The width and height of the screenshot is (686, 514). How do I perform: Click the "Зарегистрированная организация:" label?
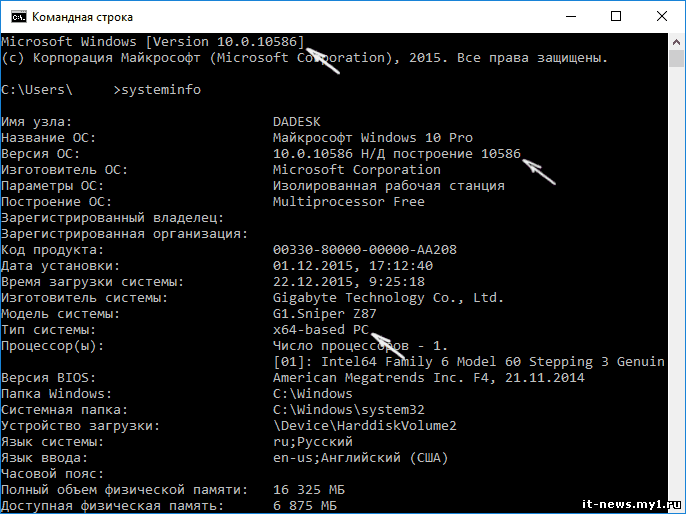click(x=125, y=234)
